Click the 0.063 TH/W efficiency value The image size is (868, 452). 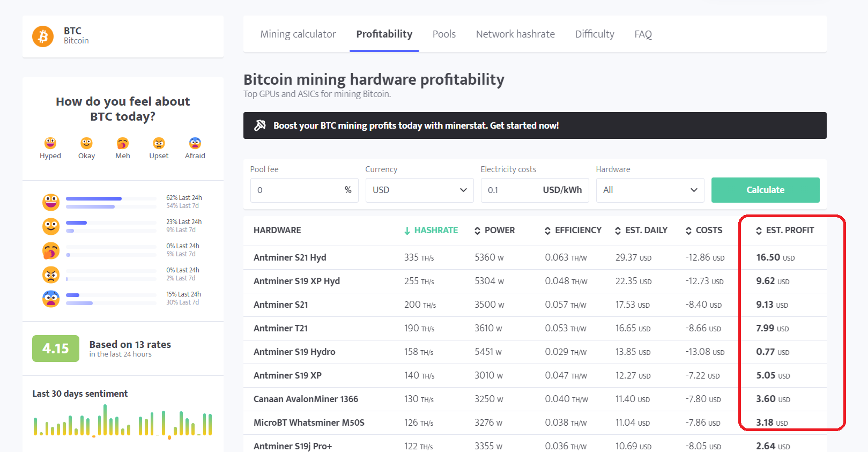click(x=566, y=257)
